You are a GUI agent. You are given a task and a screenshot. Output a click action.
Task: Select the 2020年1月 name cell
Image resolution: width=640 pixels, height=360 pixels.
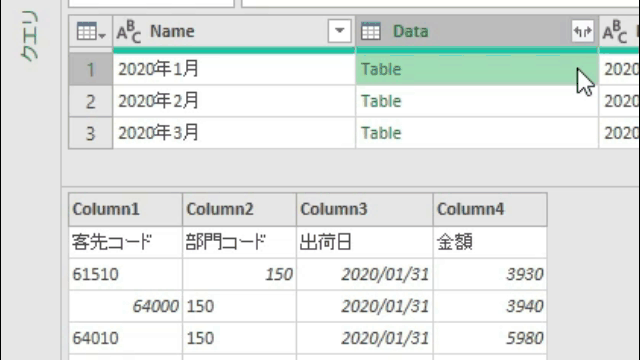point(234,69)
